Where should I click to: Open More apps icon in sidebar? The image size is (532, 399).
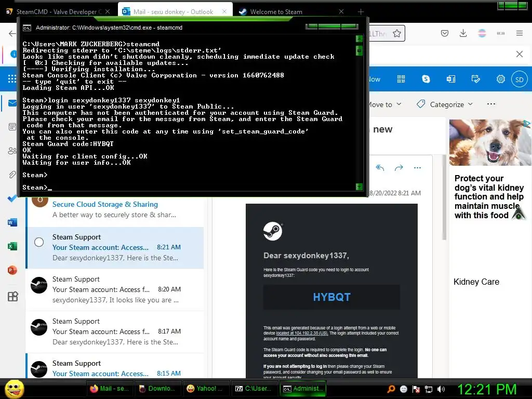click(x=12, y=297)
